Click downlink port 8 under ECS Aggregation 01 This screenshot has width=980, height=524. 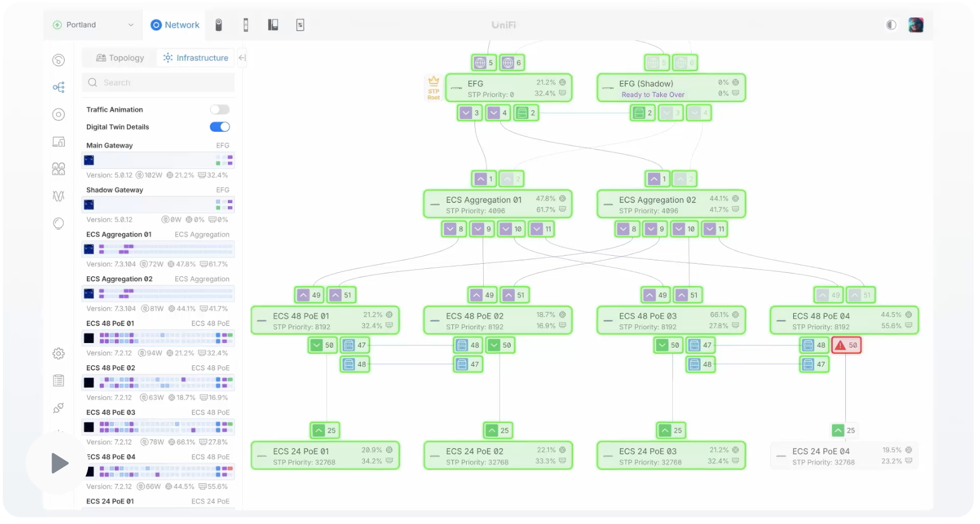pyautogui.click(x=455, y=229)
